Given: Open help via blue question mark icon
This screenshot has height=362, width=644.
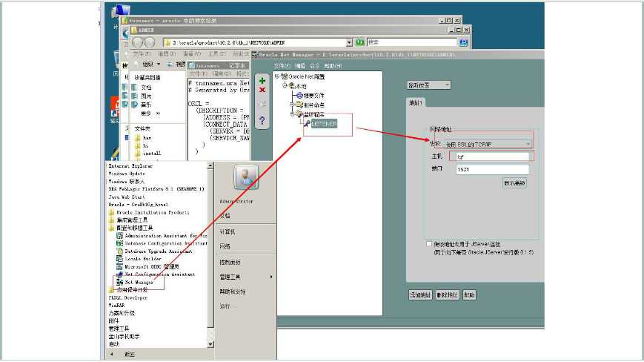Looking at the screenshot, I should [262, 120].
